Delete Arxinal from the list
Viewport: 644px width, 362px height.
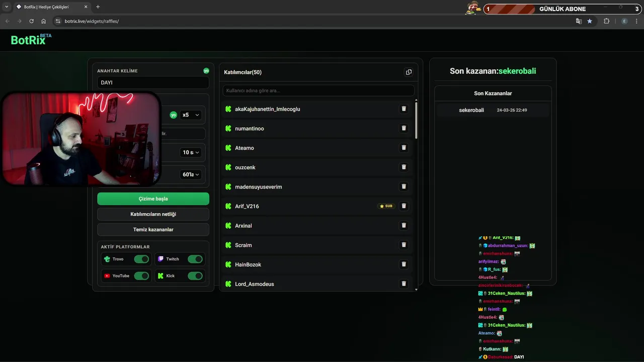(x=404, y=225)
